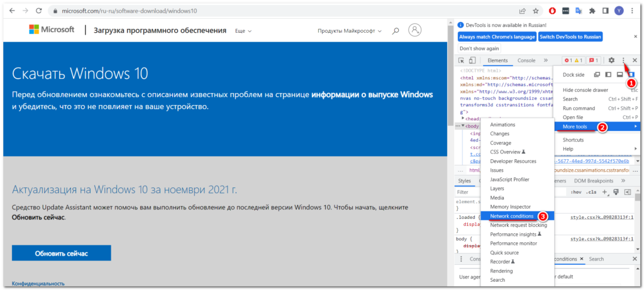This screenshot has height=290, width=644.
Task: Undock DevTools into a separate window
Action: [597, 75]
